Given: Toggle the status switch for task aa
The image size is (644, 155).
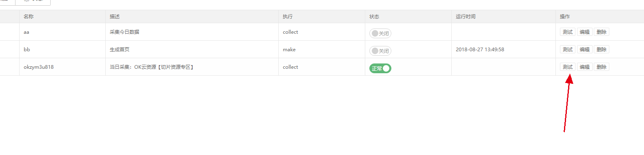Looking at the screenshot, I should click(380, 33).
